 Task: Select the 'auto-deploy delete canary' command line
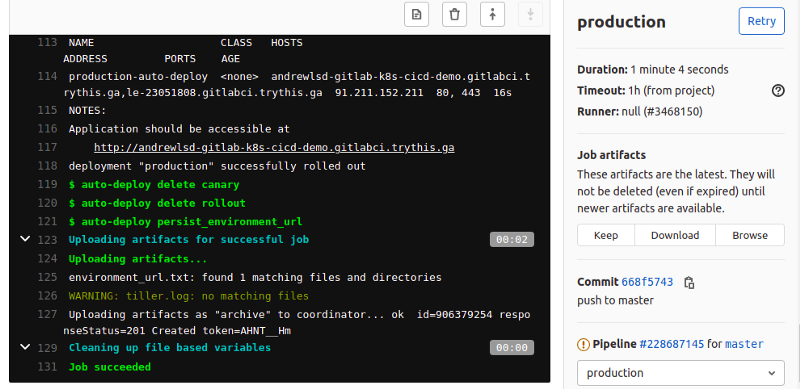coord(154,184)
